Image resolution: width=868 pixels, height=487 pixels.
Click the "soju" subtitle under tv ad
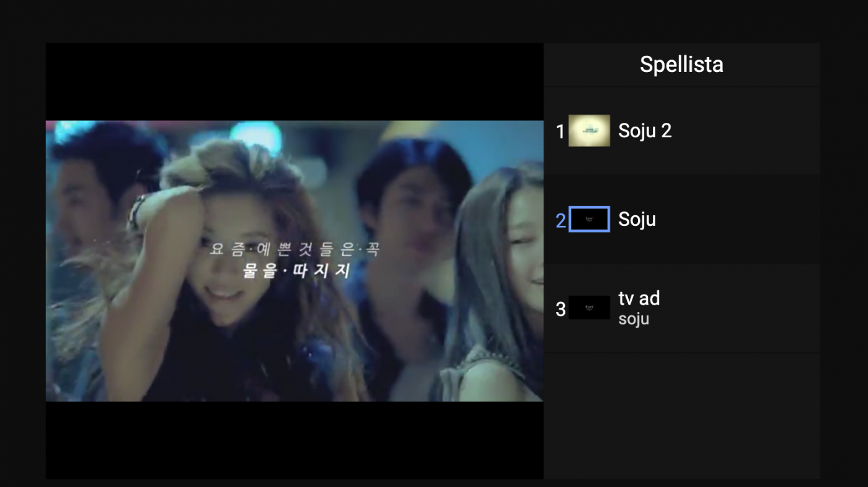(634, 319)
